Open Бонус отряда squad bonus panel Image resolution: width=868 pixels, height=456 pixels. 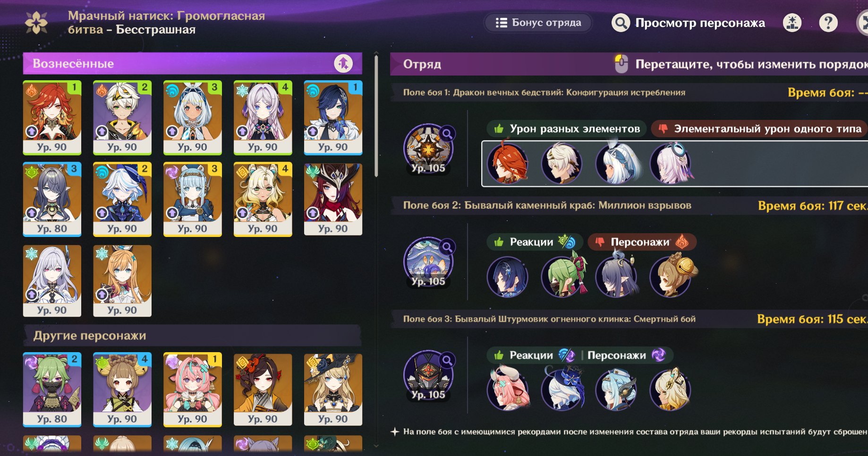coord(538,23)
